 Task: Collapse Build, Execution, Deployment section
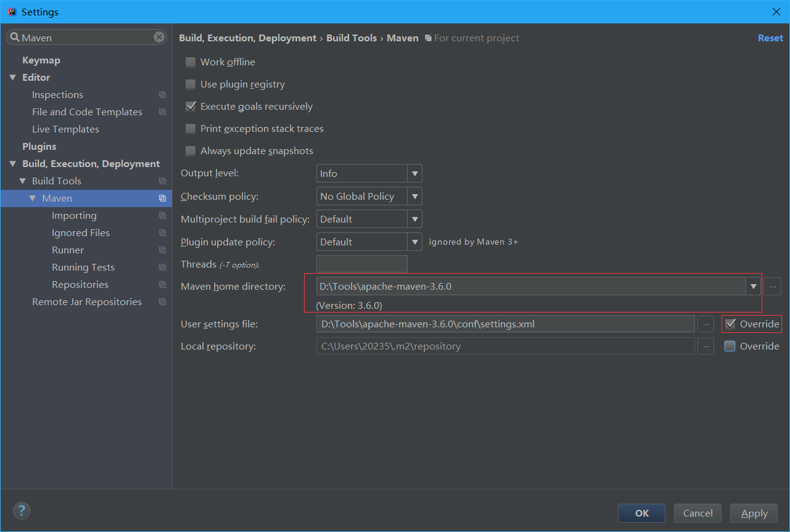12,164
